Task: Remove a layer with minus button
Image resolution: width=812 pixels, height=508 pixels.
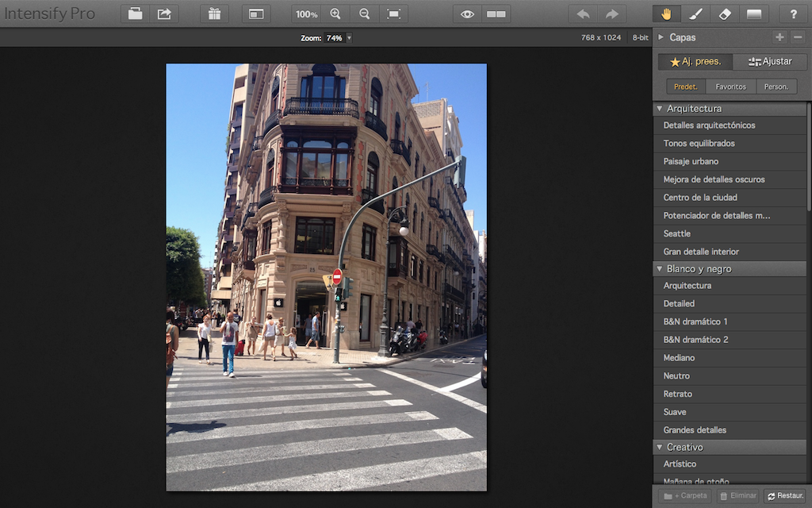Action: tap(798, 37)
